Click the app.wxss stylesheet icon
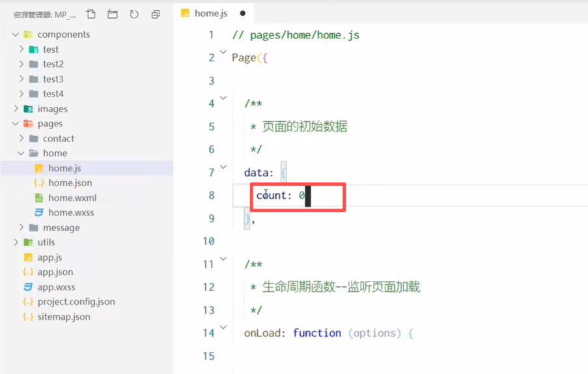 (x=28, y=287)
